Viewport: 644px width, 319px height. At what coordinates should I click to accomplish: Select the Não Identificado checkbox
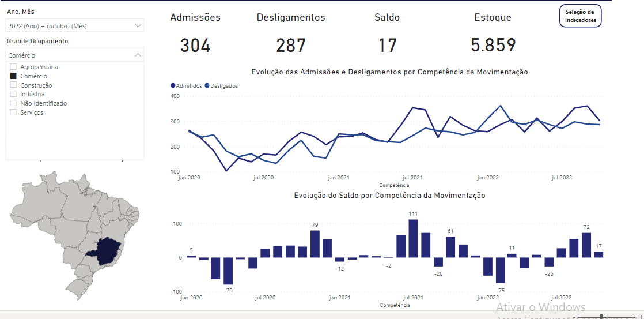pyautogui.click(x=13, y=103)
